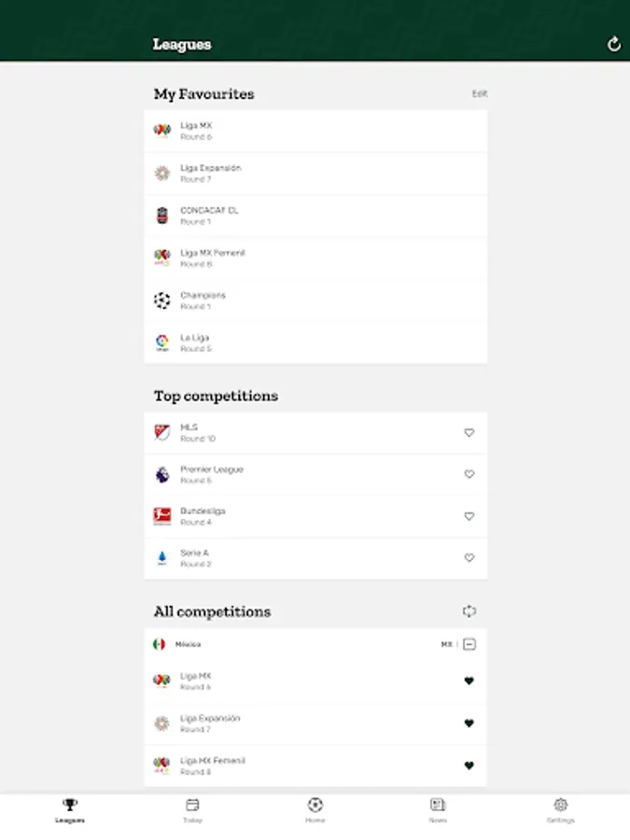630x840 pixels.
Task: Open Liga MX in My Favourites
Action: pyautogui.click(x=315, y=132)
